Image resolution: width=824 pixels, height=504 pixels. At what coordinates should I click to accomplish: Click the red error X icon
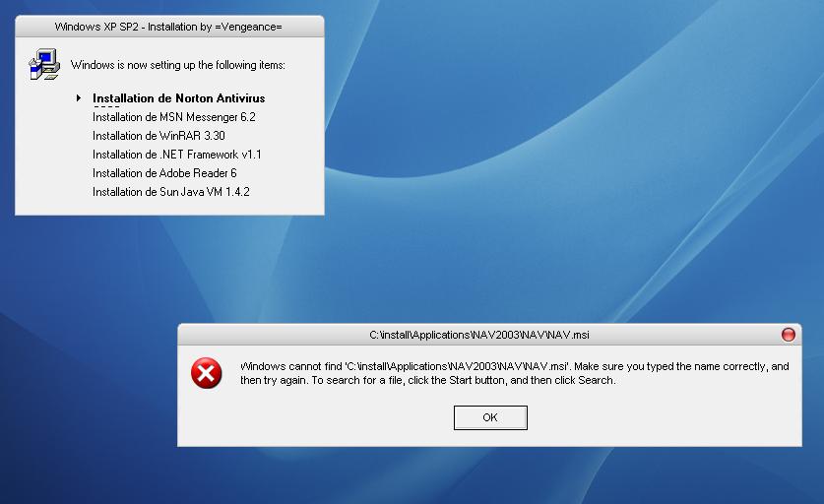tap(206, 373)
